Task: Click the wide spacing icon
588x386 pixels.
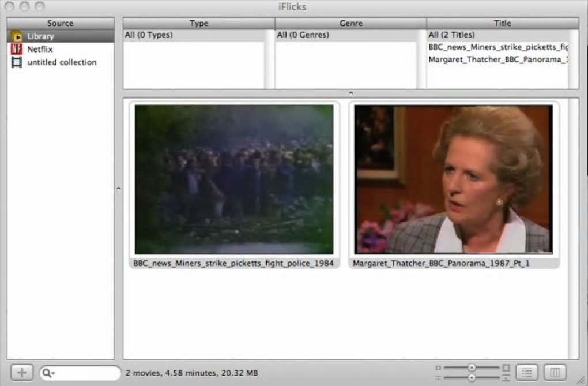Action: coord(506,378)
